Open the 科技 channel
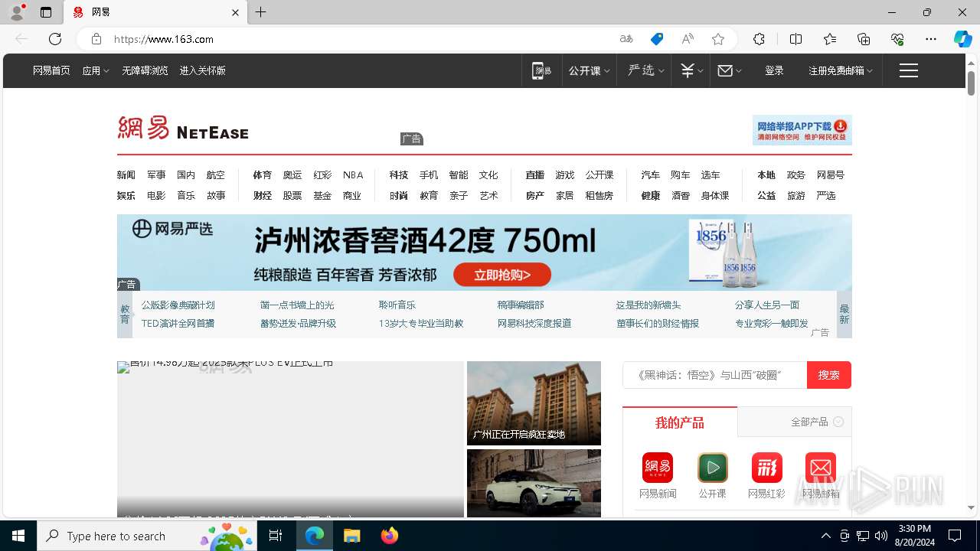This screenshot has height=551, width=980. (x=399, y=174)
